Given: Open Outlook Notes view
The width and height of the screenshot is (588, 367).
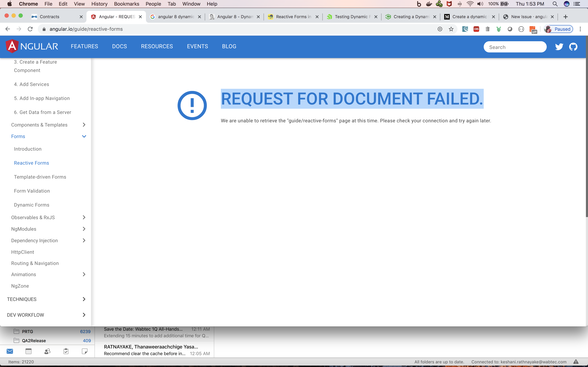Looking at the screenshot, I should pyautogui.click(x=85, y=351).
